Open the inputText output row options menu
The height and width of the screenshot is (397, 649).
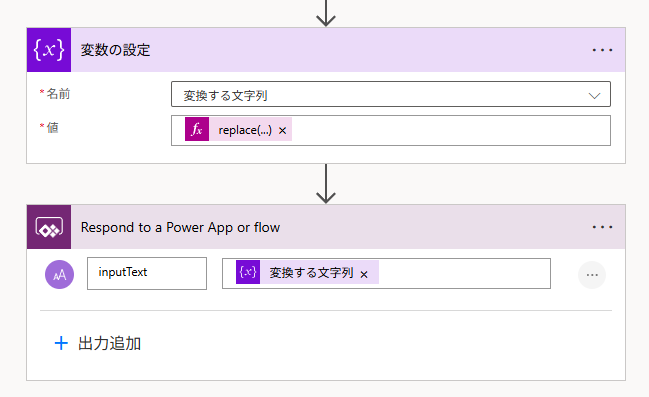point(592,275)
